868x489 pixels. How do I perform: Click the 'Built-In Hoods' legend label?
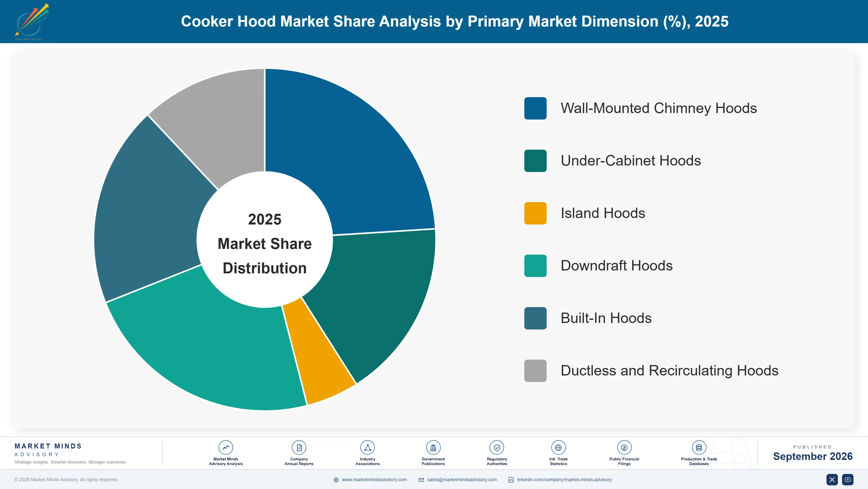pos(606,318)
